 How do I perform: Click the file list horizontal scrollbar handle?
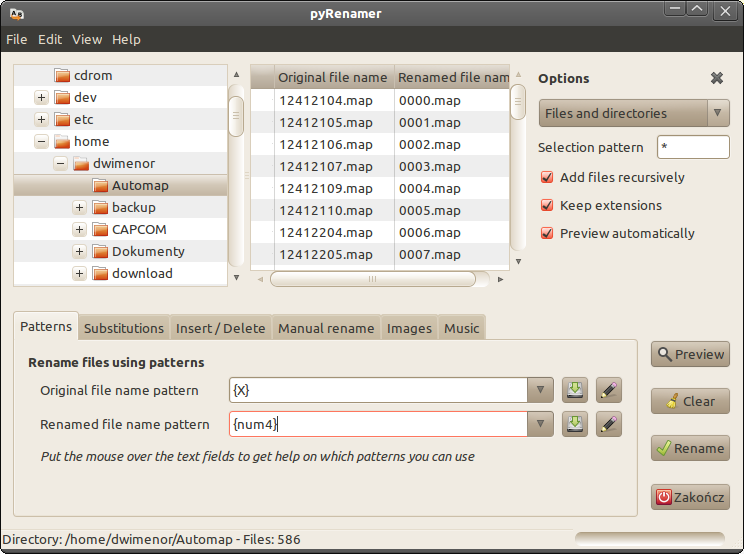coord(372,279)
